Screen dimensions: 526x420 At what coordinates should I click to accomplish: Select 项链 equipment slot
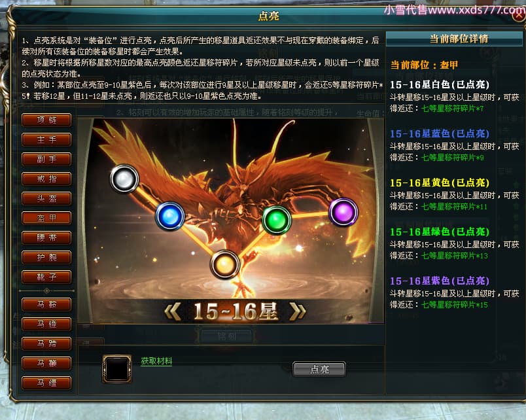tap(46, 120)
